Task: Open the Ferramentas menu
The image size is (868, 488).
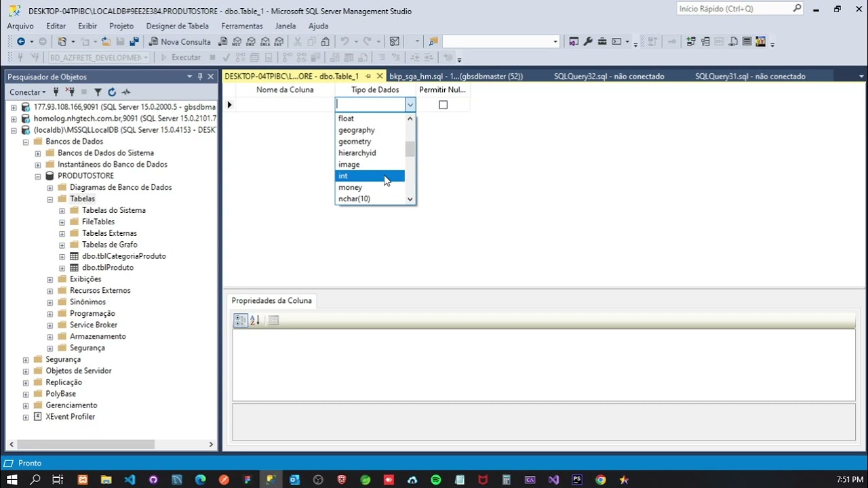Action: [x=242, y=26]
